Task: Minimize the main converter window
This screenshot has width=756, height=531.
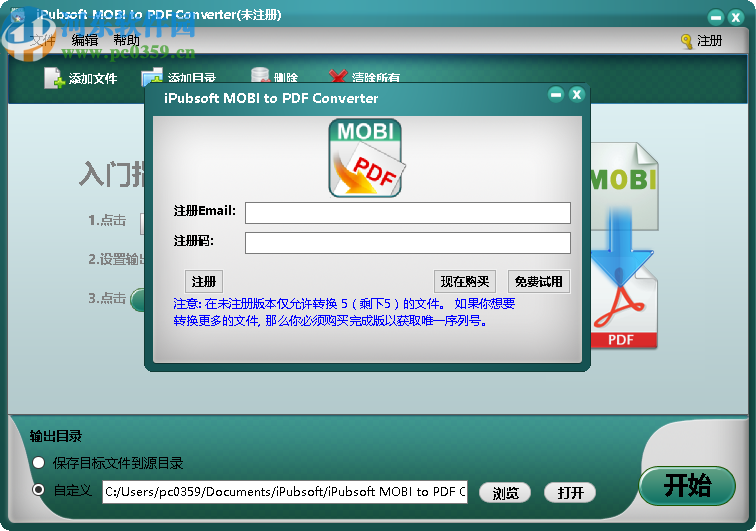Action: pos(716,18)
